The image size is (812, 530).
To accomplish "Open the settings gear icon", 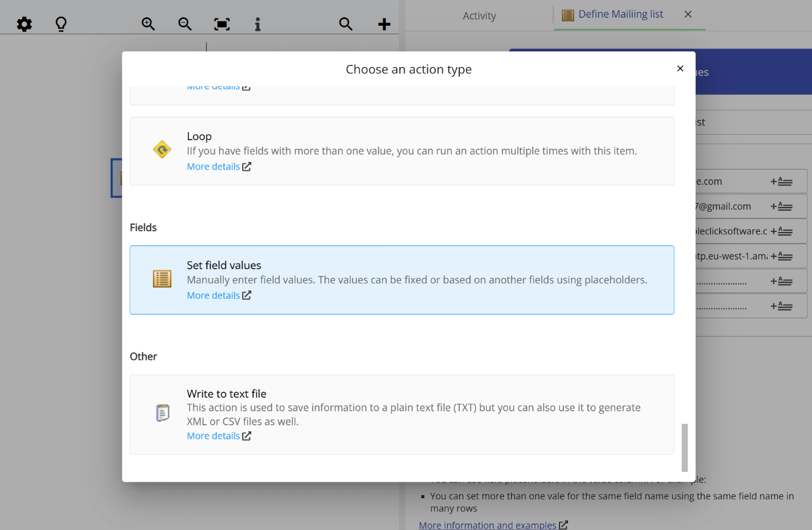I will click(24, 24).
